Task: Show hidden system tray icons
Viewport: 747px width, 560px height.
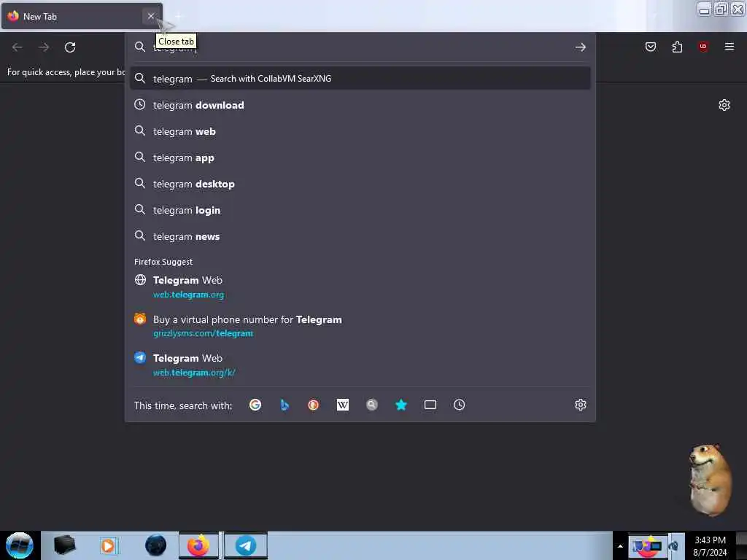Action: pyautogui.click(x=620, y=546)
